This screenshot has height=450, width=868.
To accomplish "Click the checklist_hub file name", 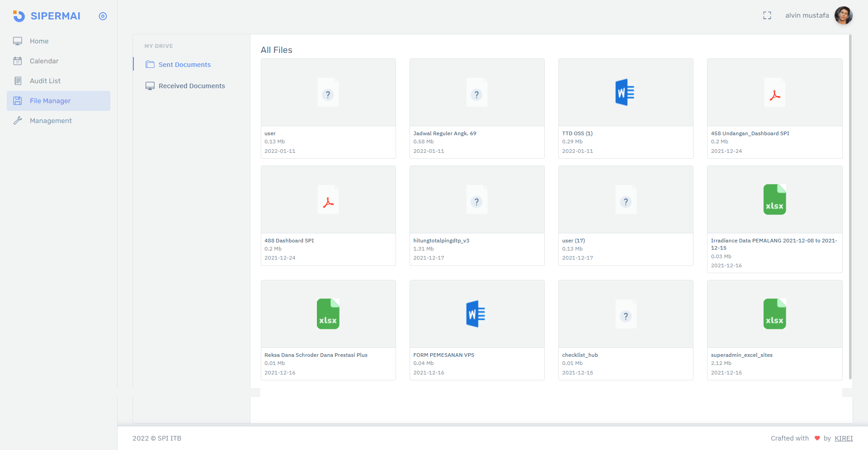I will (x=580, y=355).
